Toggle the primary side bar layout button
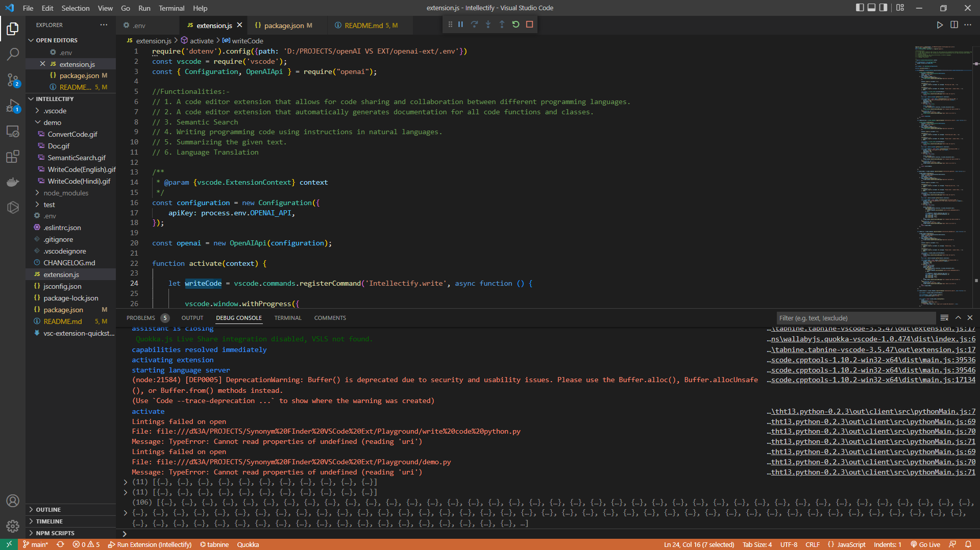Viewport: 980px width, 550px height. 860,8
